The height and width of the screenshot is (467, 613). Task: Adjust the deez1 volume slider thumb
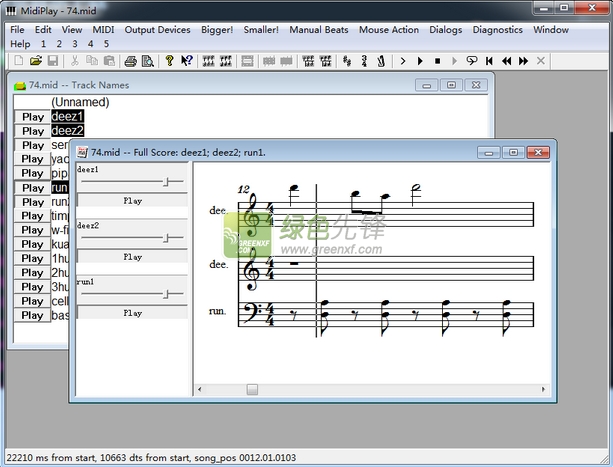point(166,181)
